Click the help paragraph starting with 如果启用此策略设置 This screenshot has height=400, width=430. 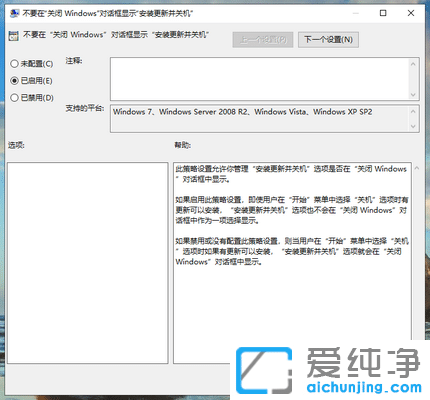[x=292, y=210]
